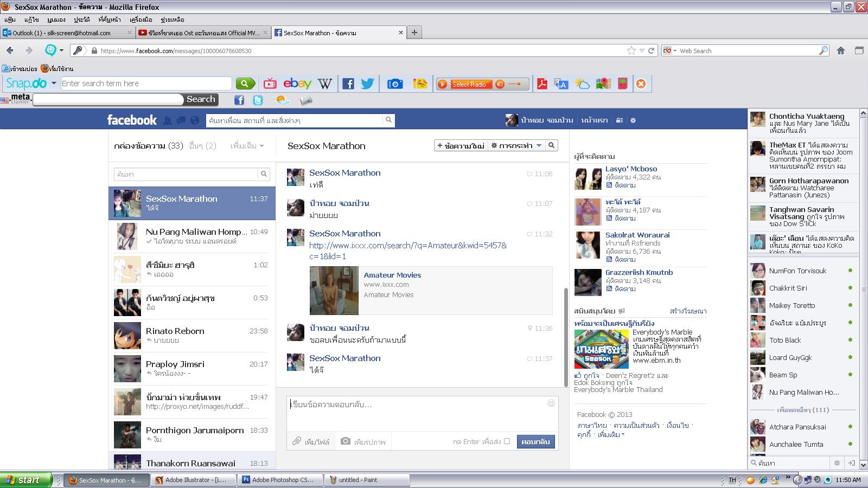Open Facebook messages icon in blue bar
868x488 pixels.
(181, 120)
